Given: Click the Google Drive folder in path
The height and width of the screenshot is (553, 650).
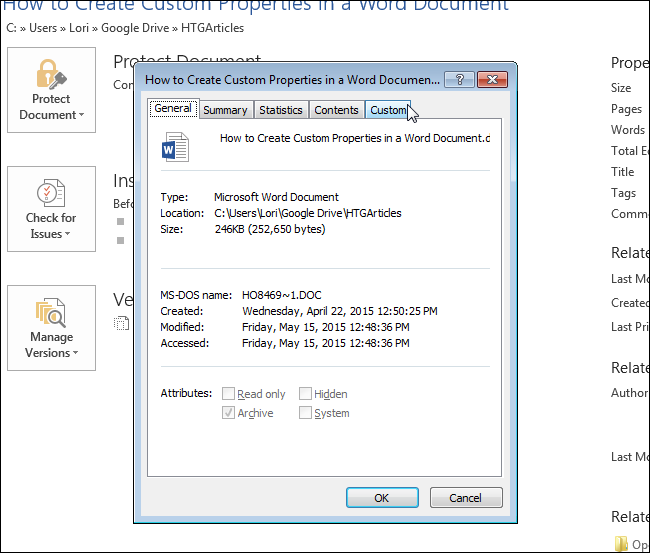Looking at the screenshot, I should point(135,28).
